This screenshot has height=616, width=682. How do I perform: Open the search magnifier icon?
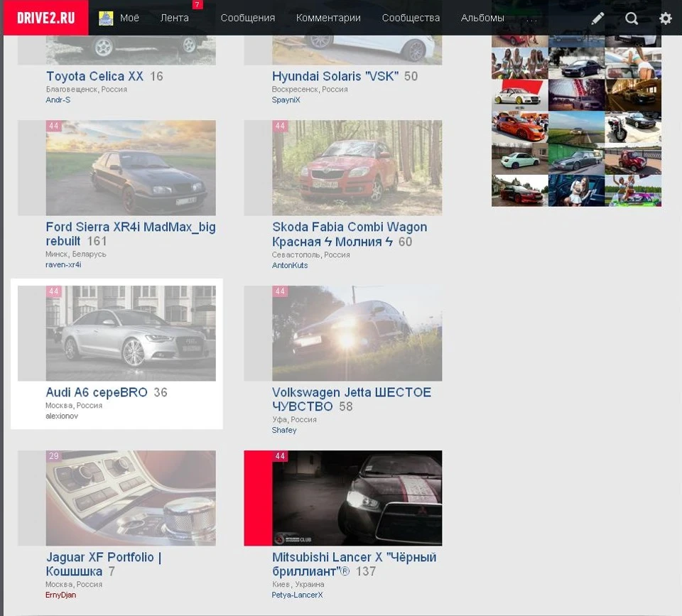[632, 18]
